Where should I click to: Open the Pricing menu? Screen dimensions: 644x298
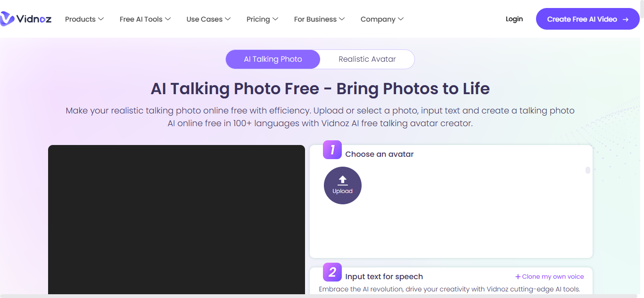point(262,19)
